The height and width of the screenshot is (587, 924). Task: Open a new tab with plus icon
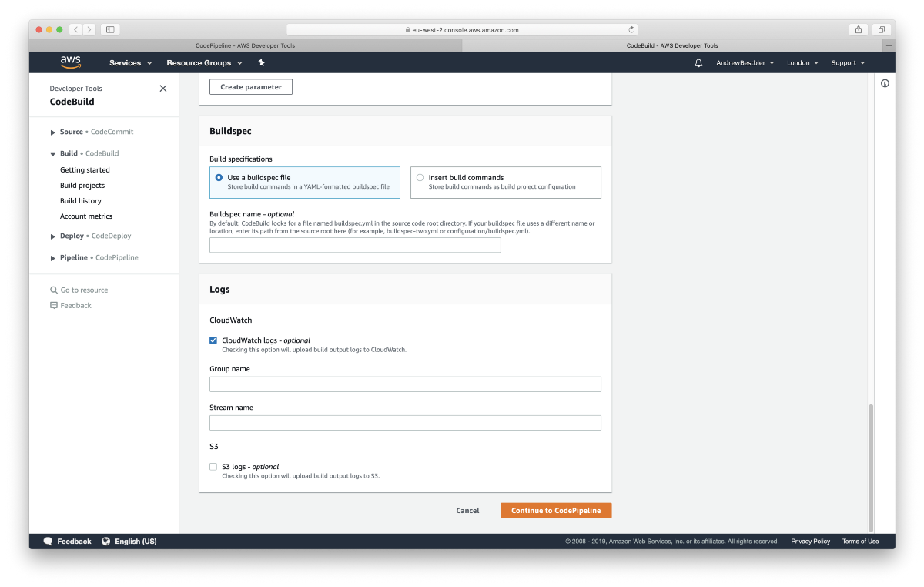(x=889, y=45)
